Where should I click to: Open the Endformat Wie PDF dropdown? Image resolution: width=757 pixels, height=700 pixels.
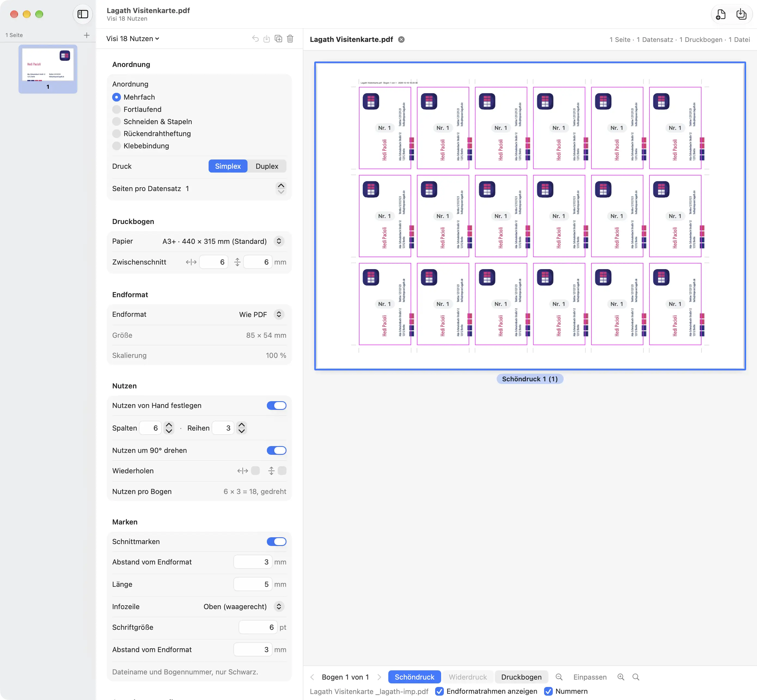pyautogui.click(x=279, y=314)
